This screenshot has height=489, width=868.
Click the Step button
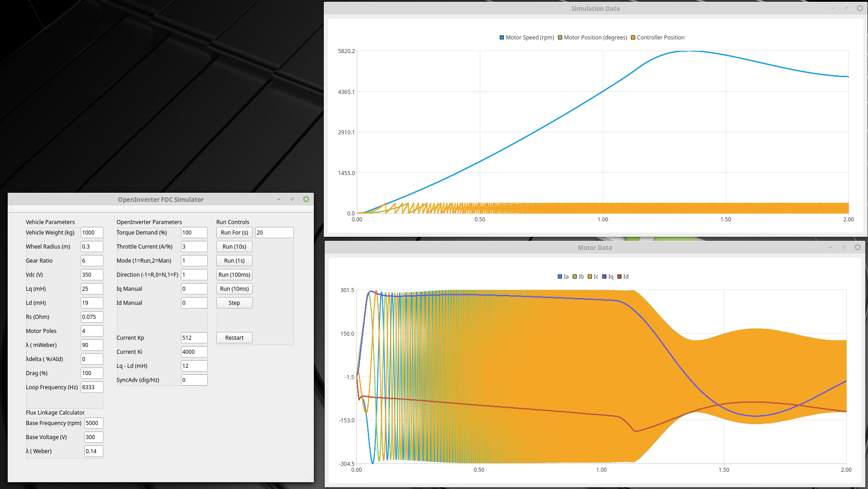234,303
